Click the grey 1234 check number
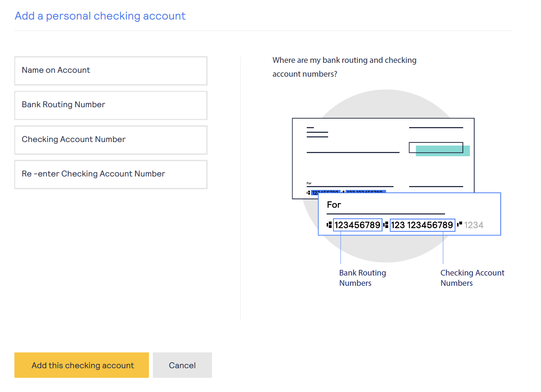 coord(474,225)
